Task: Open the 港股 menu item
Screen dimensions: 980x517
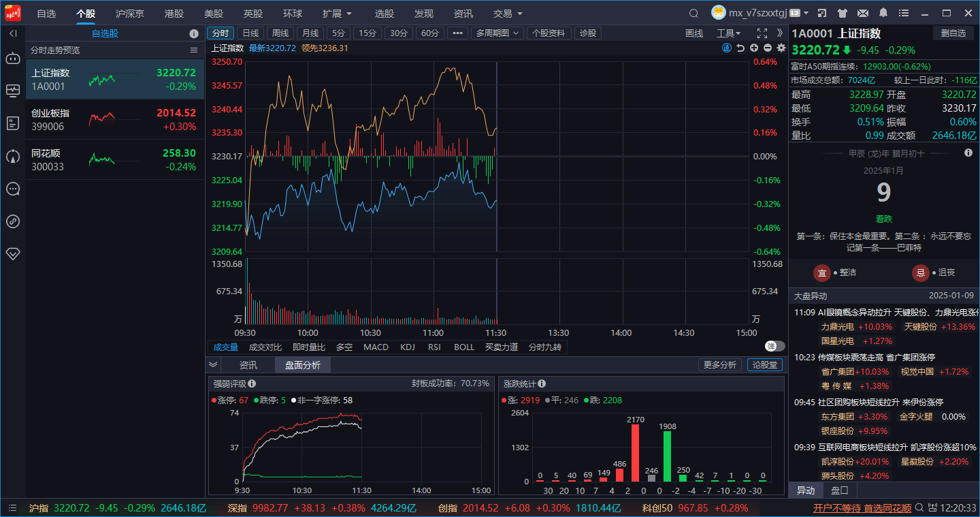Action: pyautogui.click(x=174, y=14)
